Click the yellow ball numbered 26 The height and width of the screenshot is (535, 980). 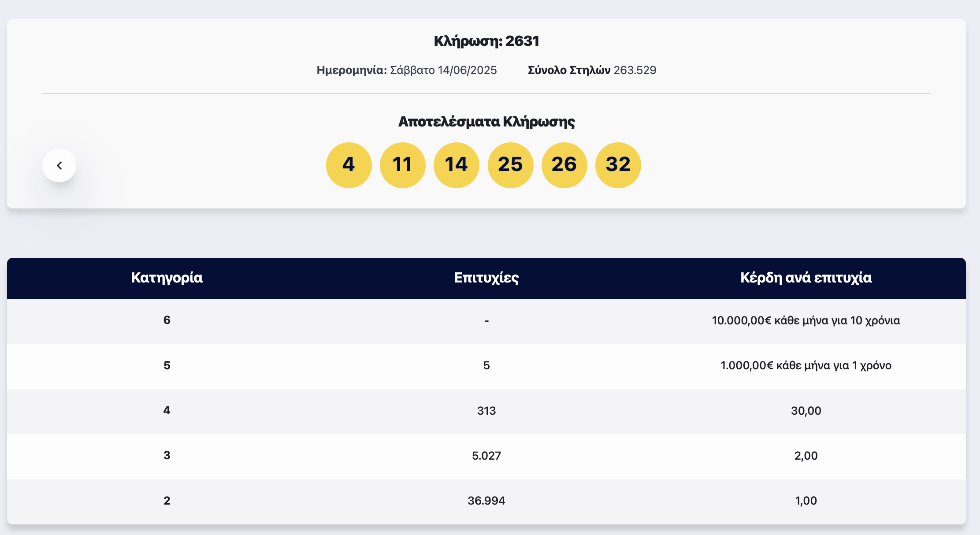point(564,165)
